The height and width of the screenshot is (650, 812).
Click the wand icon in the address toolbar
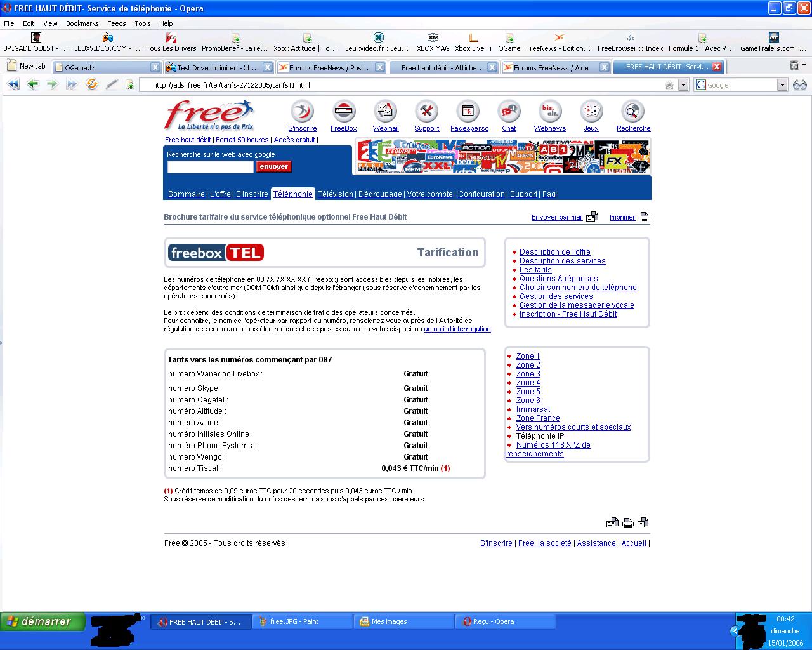tap(112, 84)
